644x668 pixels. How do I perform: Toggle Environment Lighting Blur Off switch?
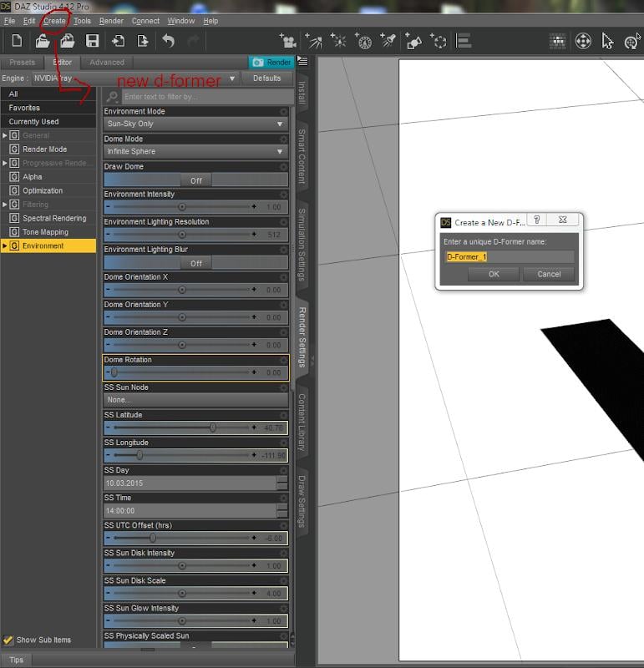[x=196, y=263]
